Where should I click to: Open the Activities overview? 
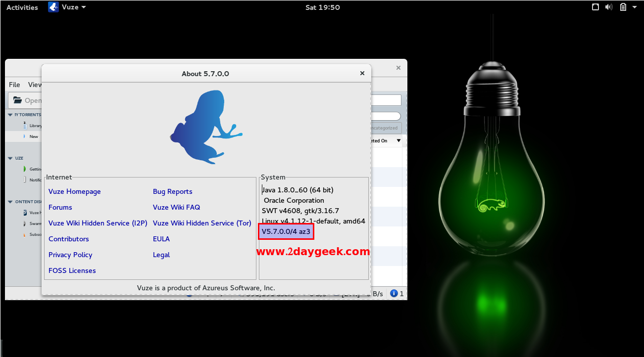pos(22,7)
